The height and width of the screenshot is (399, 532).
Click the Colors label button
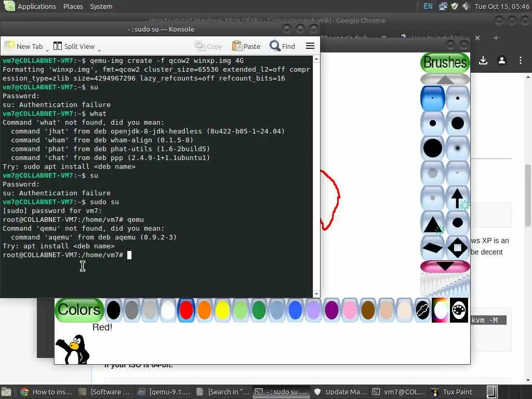[79, 310]
